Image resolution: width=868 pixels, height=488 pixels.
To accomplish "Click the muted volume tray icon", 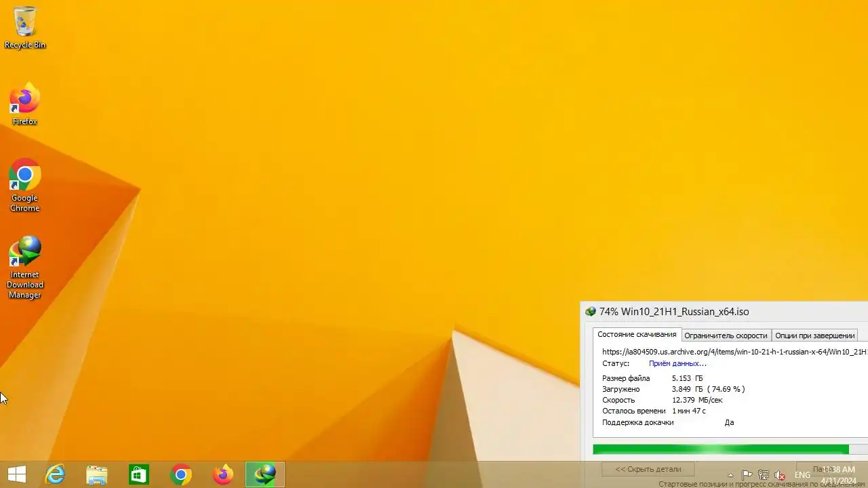I will (x=780, y=475).
